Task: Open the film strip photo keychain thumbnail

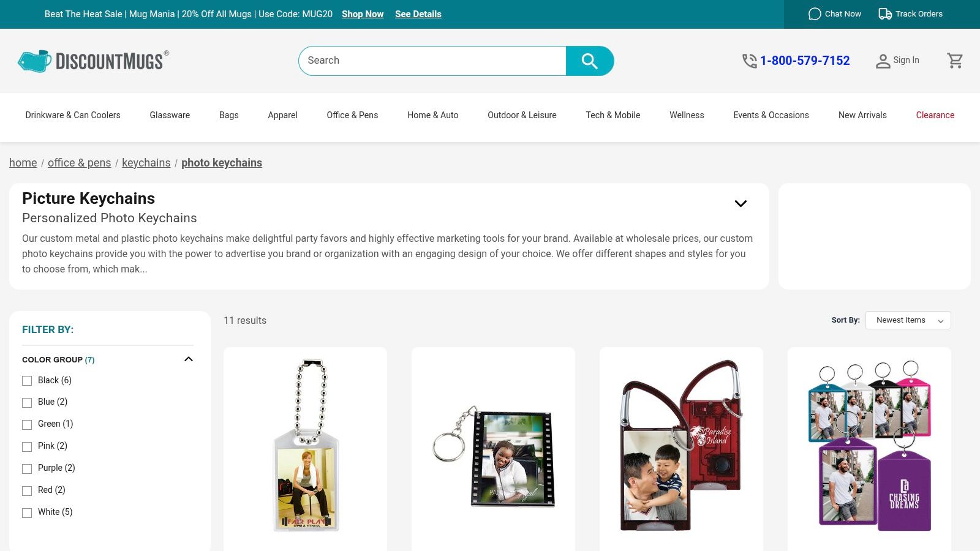Action: (x=493, y=456)
